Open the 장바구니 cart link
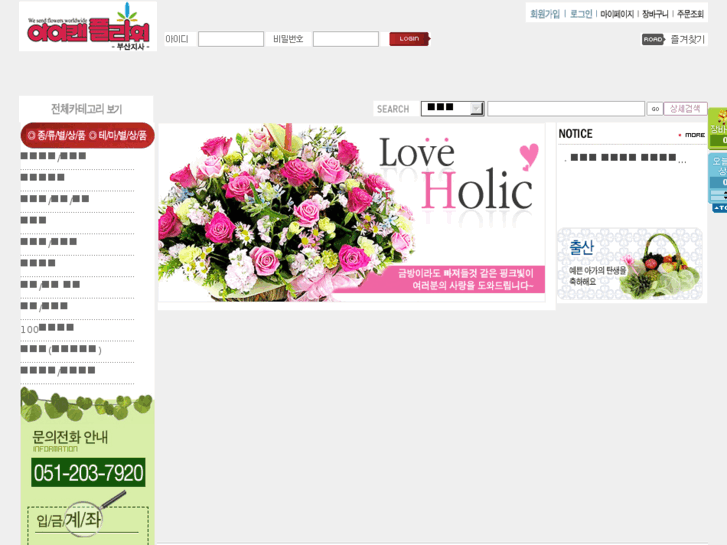The height and width of the screenshot is (545, 727). pyautogui.click(x=655, y=14)
